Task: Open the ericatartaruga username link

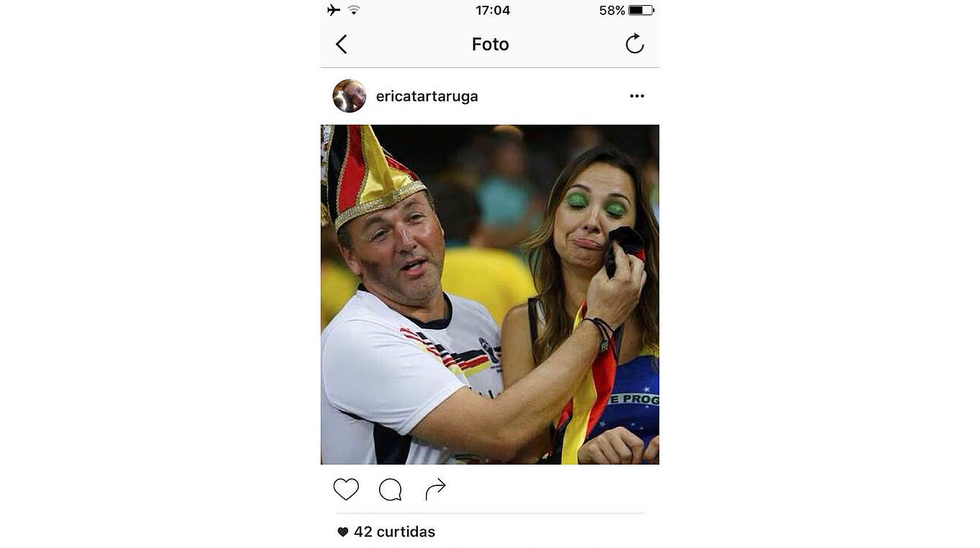Action: [x=427, y=97]
